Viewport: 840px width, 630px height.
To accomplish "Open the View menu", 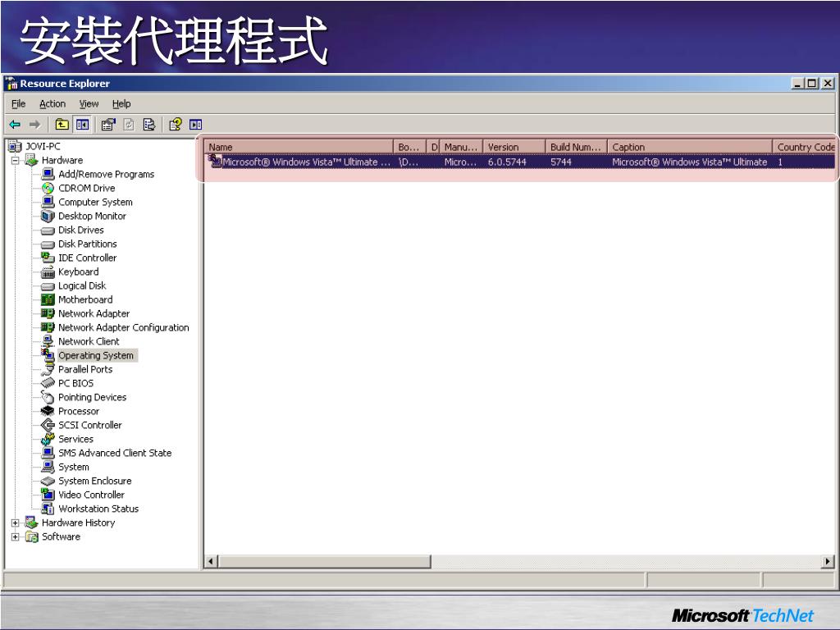I will (89, 104).
